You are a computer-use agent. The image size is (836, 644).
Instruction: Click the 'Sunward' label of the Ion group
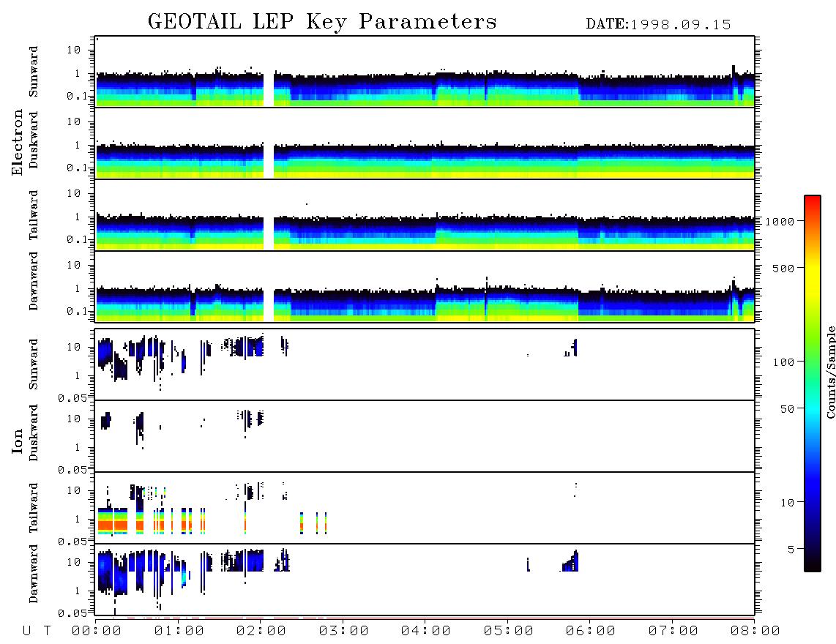[x=34, y=364]
